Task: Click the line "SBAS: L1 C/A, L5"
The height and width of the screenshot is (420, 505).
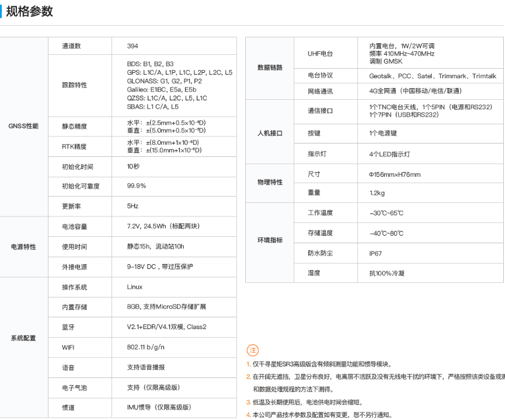Action: (x=152, y=107)
